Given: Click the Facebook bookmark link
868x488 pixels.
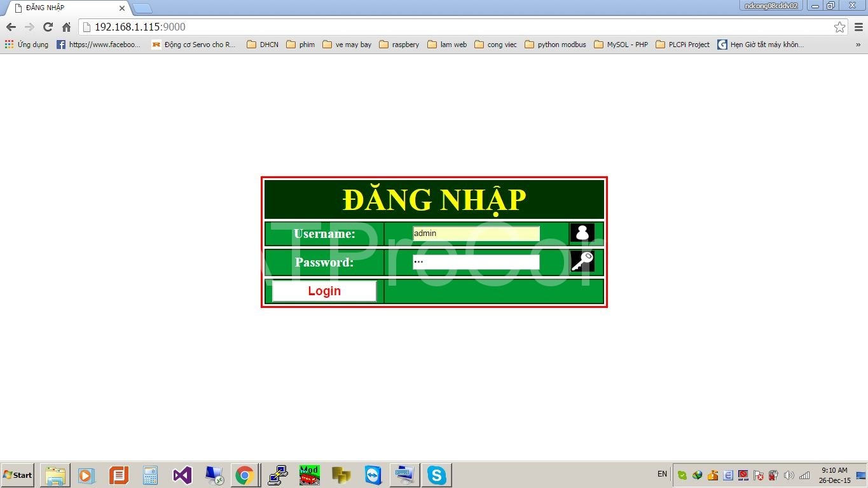Looking at the screenshot, I should pyautogui.click(x=99, y=45).
